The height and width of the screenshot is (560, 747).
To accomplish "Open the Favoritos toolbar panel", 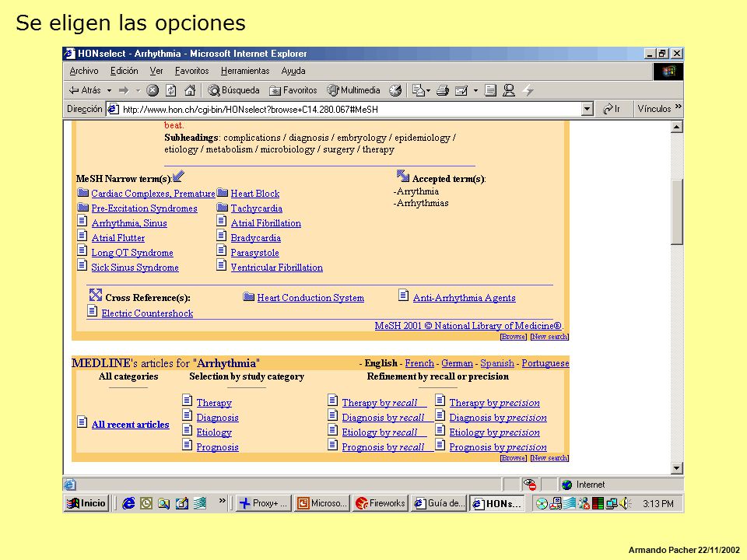I will coord(293,90).
